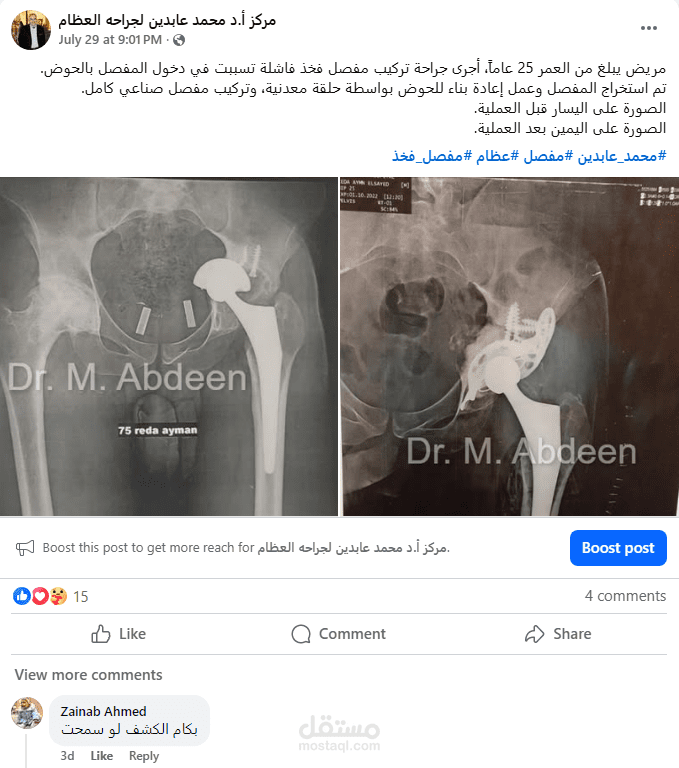Screen dimensions: 679x768
Task: Open the before-surgery X-ray image on left
Action: 169,346
